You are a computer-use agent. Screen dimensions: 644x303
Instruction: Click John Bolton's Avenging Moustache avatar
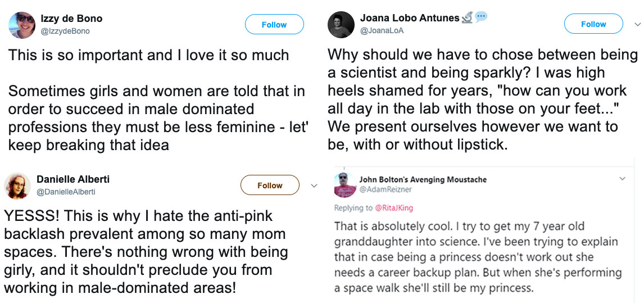pos(343,185)
